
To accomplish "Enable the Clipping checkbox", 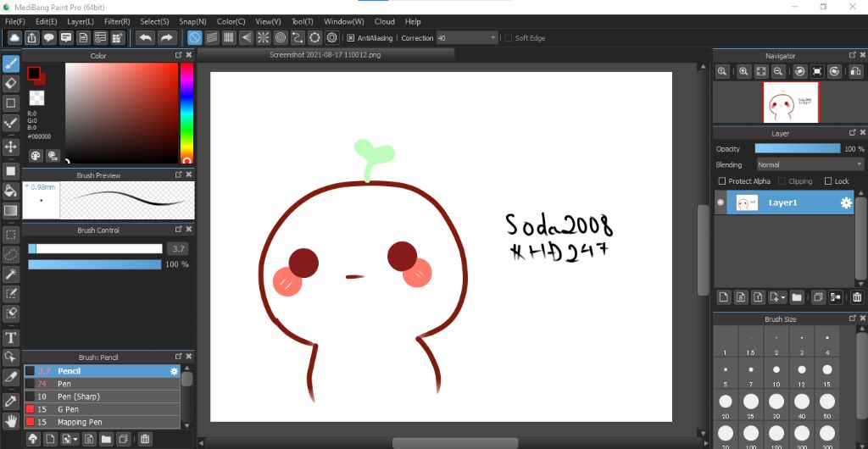I will [x=782, y=180].
